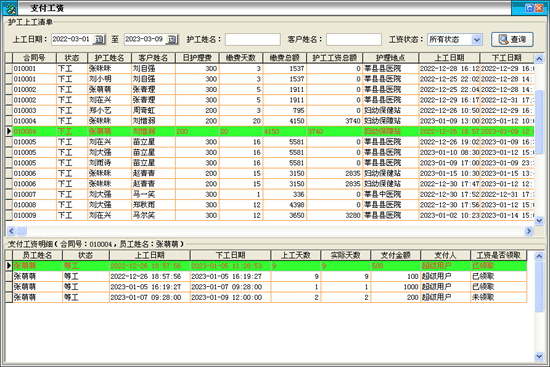Click the app icon in the title bar

11,8
